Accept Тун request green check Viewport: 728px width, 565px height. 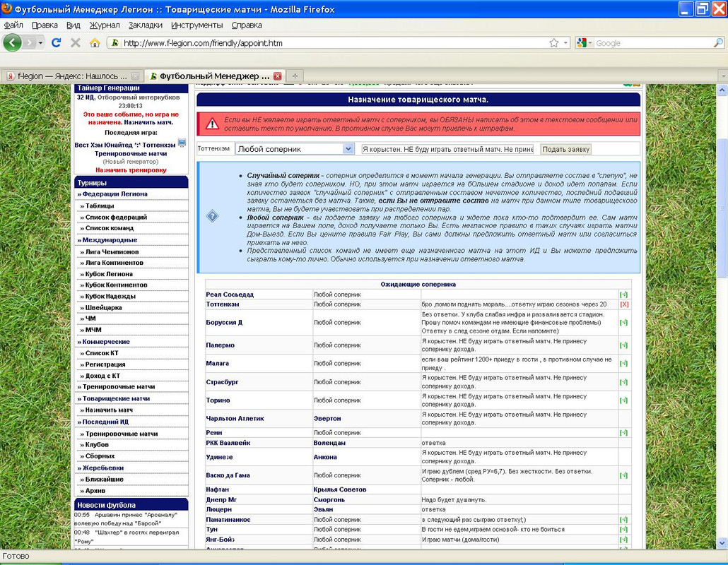pos(623,529)
